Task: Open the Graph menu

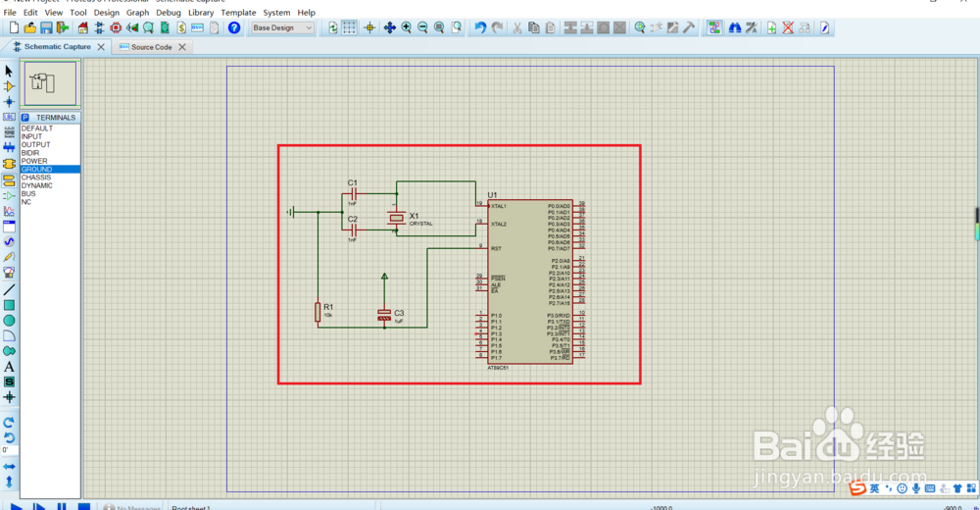Action: click(x=137, y=13)
